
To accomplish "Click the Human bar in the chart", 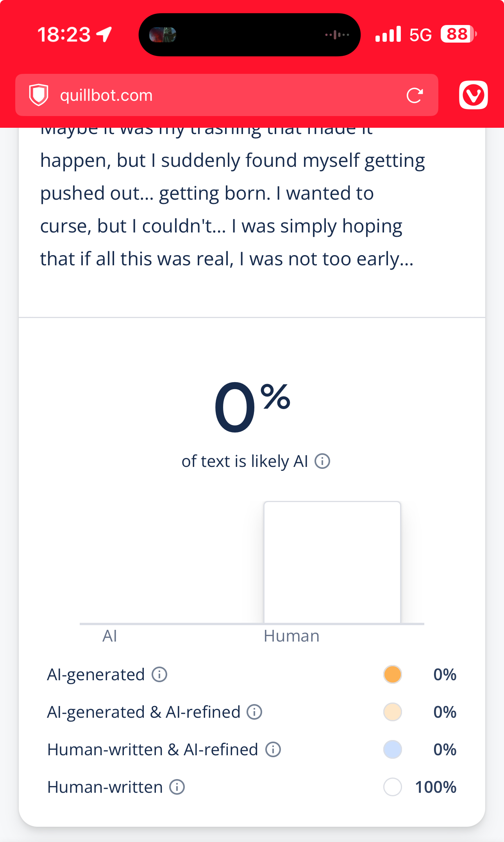I will (x=332, y=562).
